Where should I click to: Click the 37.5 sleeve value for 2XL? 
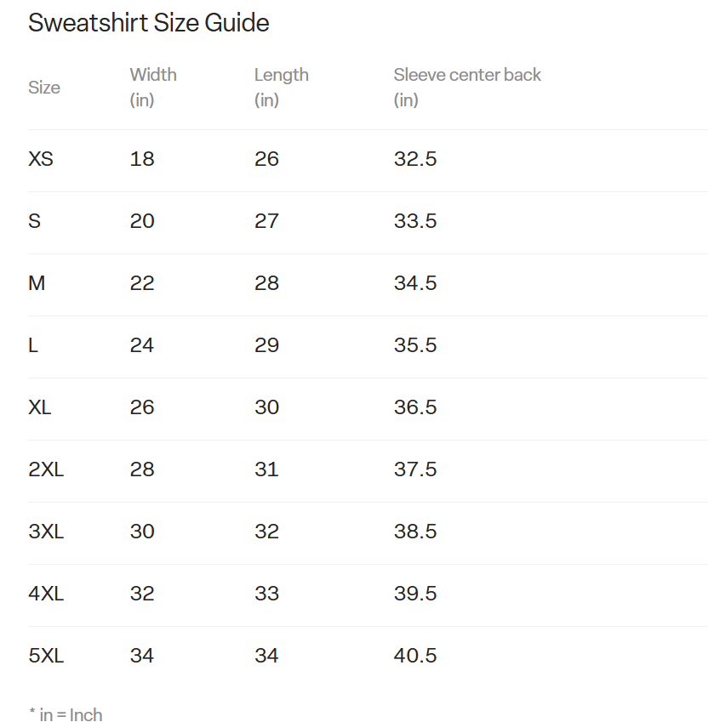pyautogui.click(x=415, y=469)
